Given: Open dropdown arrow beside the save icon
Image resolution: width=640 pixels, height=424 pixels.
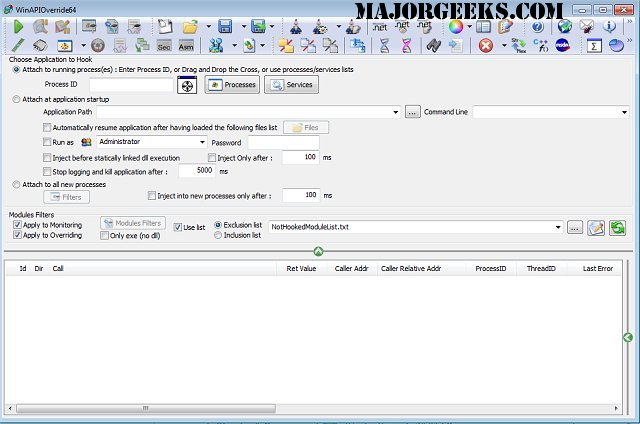Looking at the screenshot, I should coord(244,27).
